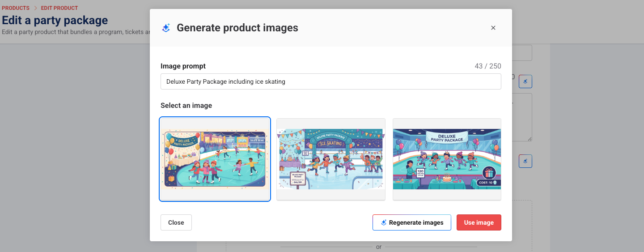Select the third generated image with Deluxe banner

coord(447,159)
